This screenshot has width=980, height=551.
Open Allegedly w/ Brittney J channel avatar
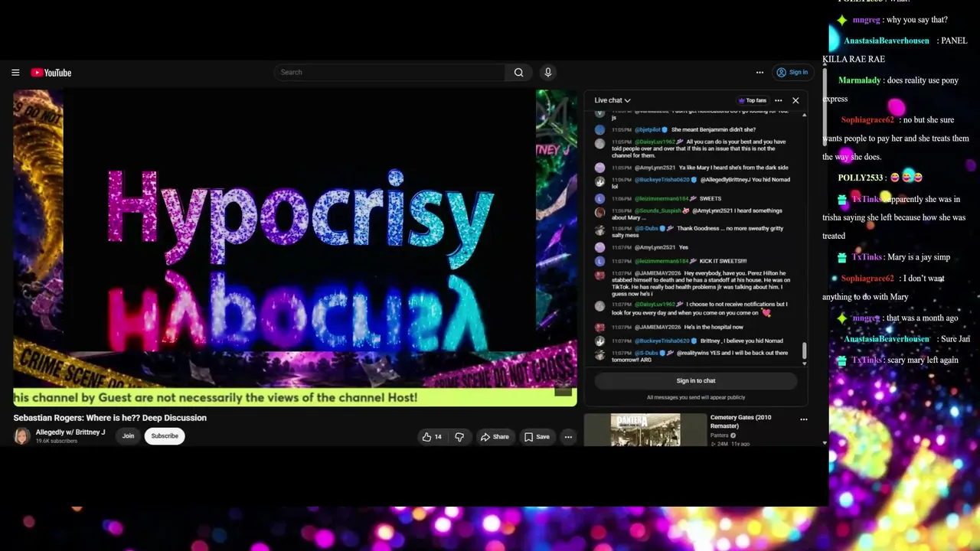pos(22,436)
